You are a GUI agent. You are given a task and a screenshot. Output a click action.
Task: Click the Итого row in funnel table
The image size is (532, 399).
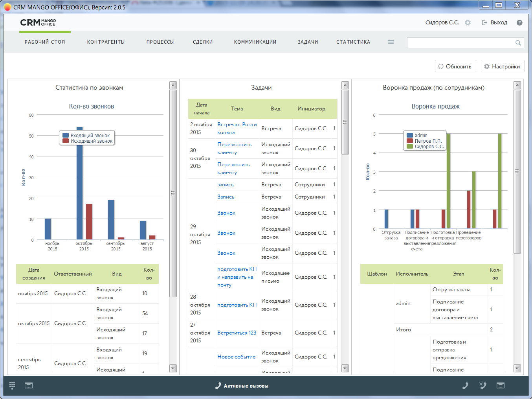coord(448,330)
